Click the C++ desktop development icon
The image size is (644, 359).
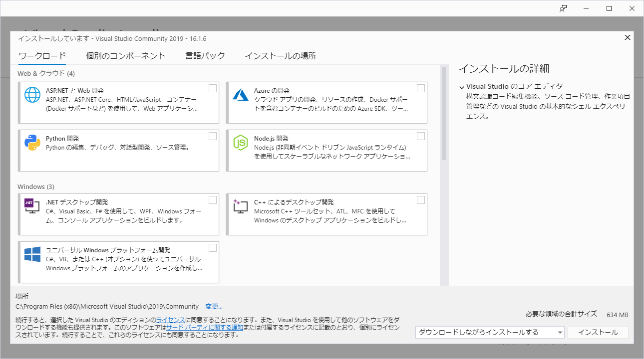click(241, 206)
